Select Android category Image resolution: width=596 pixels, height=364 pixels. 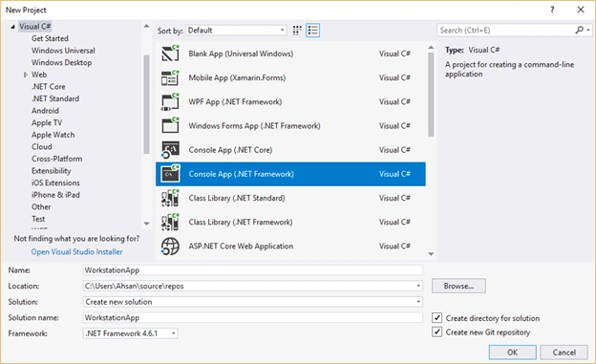pos(45,111)
